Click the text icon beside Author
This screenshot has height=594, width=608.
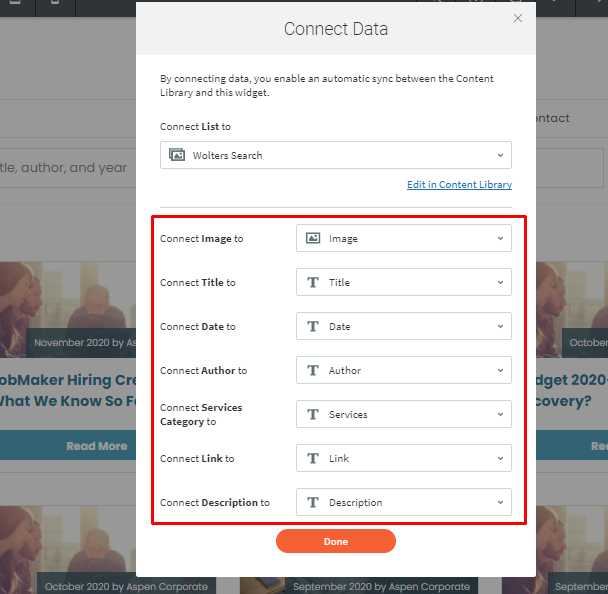313,370
